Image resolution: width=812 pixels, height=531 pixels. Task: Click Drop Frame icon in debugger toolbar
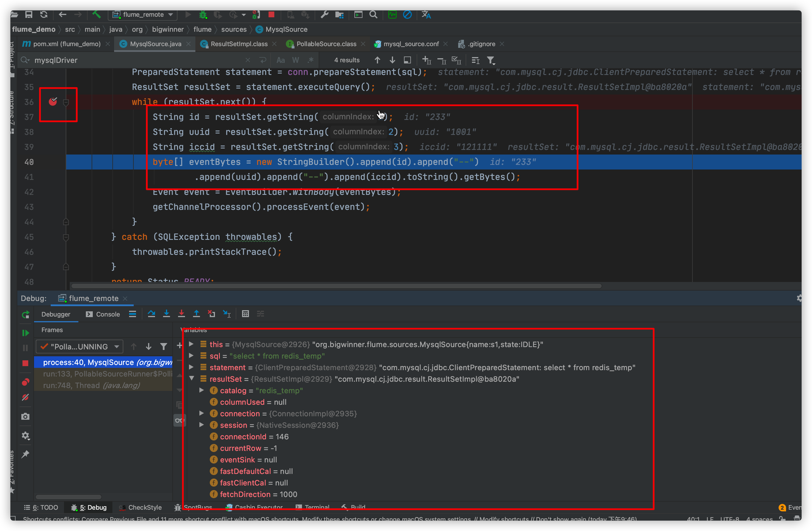pyautogui.click(x=212, y=314)
